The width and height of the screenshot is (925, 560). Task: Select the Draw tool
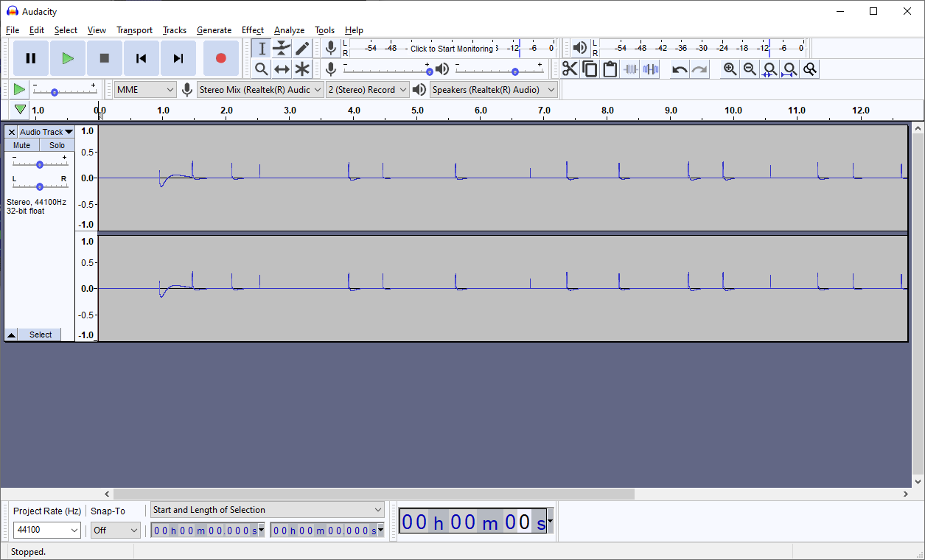click(x=302, y=48)
